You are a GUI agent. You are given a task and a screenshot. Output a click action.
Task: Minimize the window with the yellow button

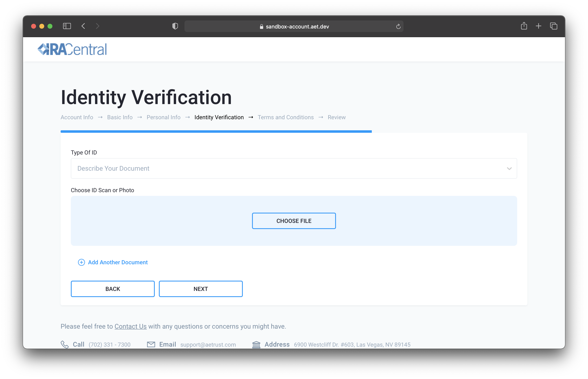click(x=42, y=26)
